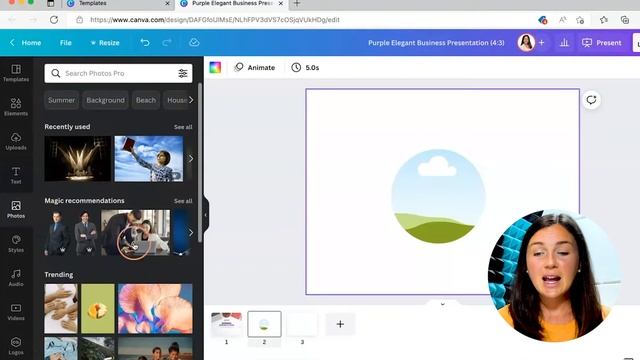
Task: Click the redo arrow icon
Action: click(167, 42)
